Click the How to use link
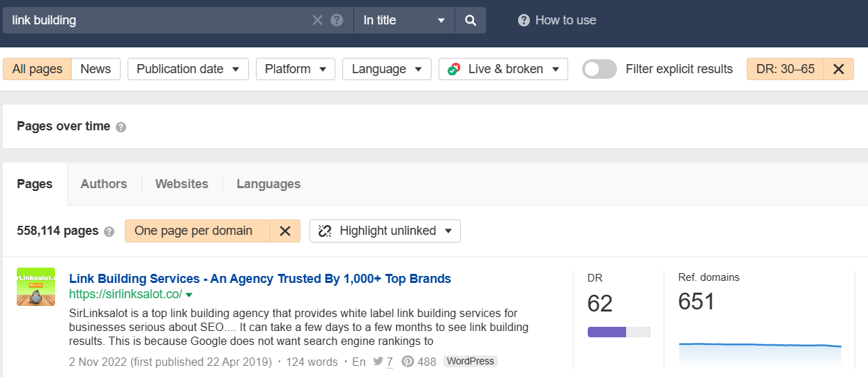The image size is (868, 377). [565, 20]
